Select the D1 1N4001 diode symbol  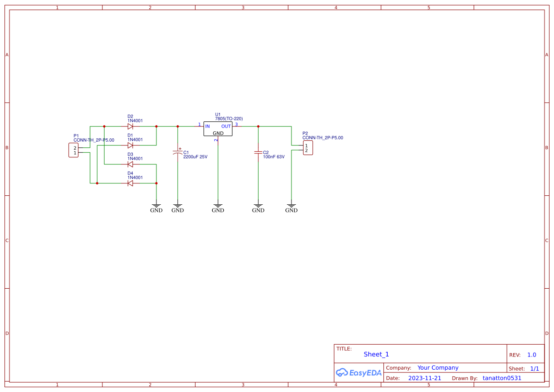coord(130,146)
